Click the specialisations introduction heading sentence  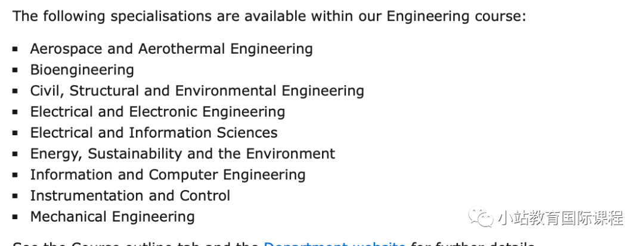click(269, 17)
